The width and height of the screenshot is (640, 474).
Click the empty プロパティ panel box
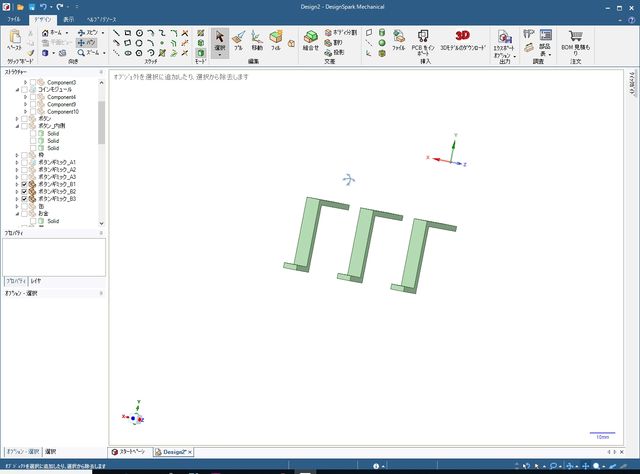click(x=54, y=257)
